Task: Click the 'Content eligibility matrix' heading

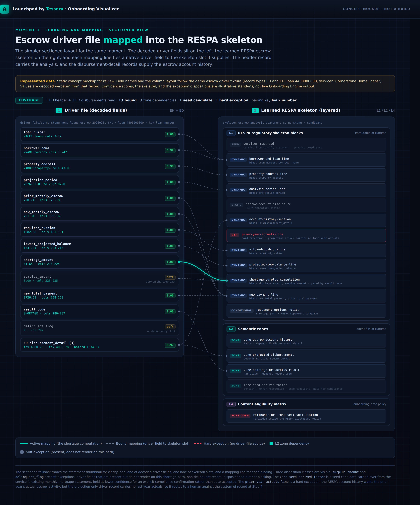Action: point(262,404)
